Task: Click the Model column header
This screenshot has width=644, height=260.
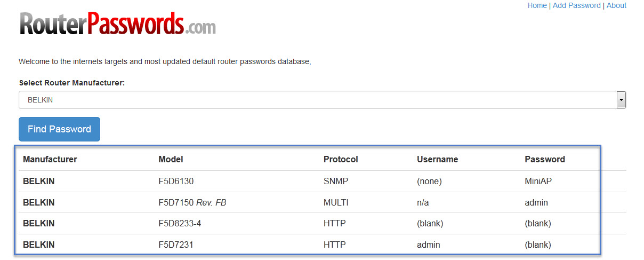Action: pos(171,159)
